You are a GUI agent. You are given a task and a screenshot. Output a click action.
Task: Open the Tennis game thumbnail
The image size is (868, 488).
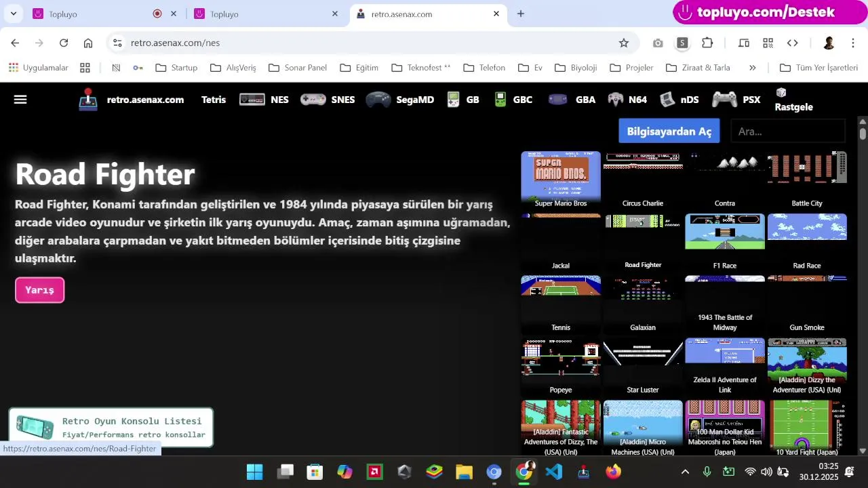pos(561,304)
